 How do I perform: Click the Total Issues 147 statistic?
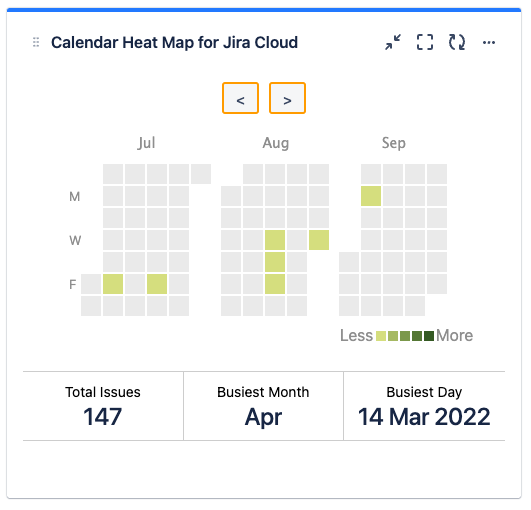coord(103,406)
